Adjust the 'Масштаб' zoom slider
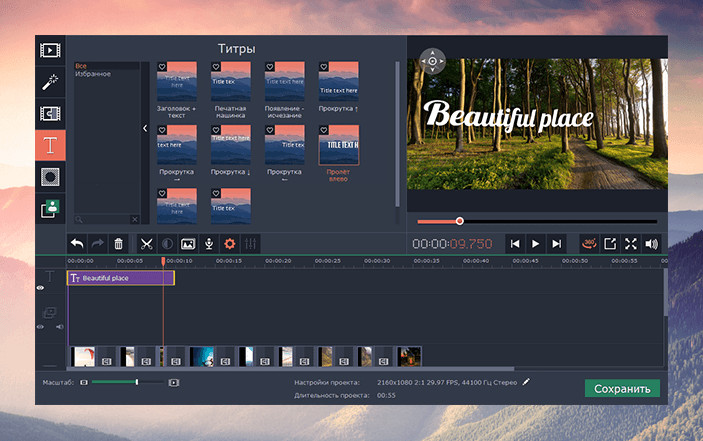The height and width of the screenshot is (441, 703). 127,382
